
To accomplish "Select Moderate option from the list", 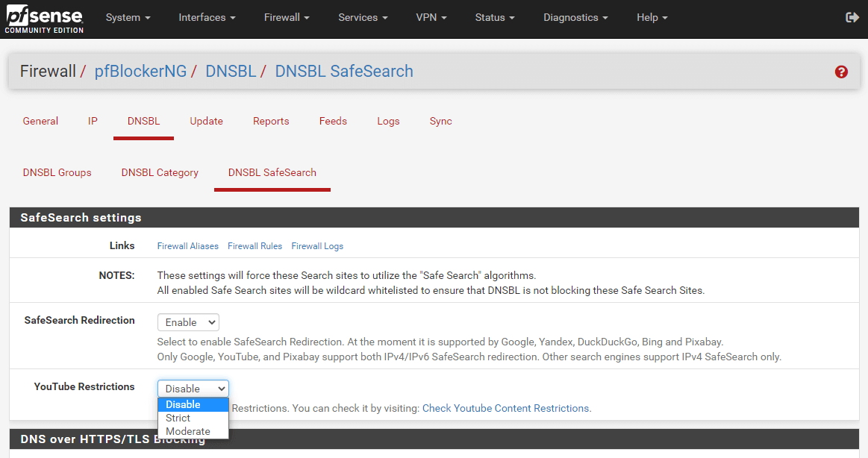I will tap(188, 431).
